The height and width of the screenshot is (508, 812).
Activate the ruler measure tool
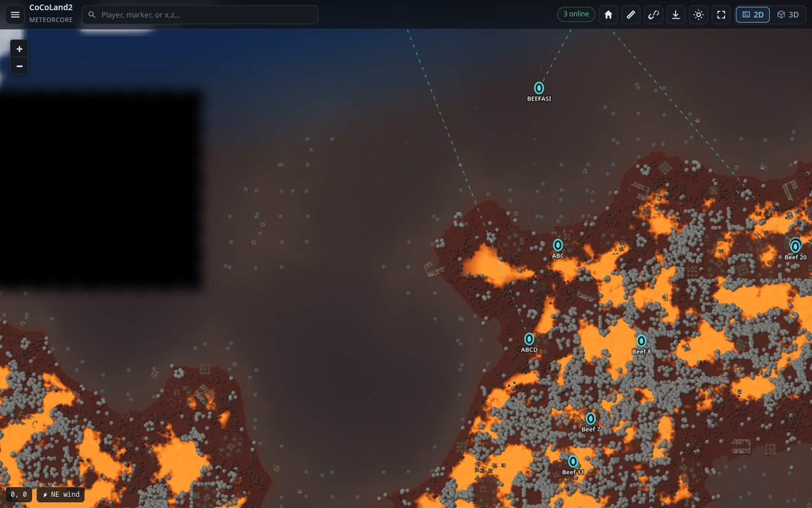631,15
